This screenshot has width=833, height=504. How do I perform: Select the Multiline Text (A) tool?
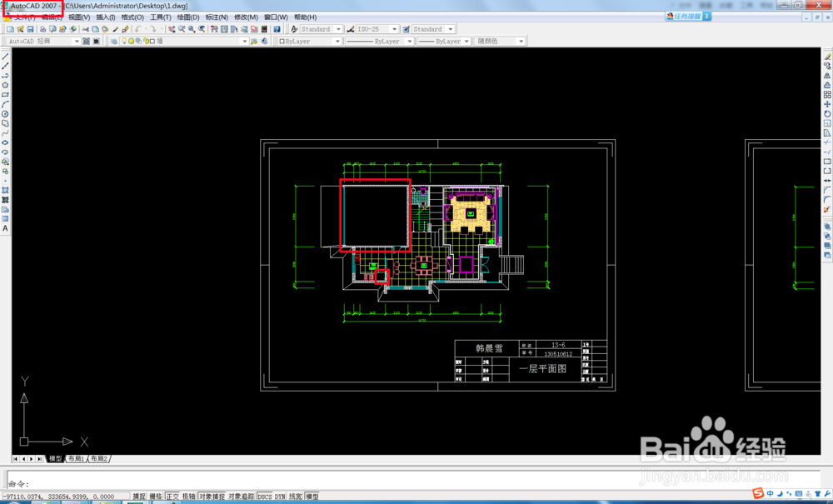point(5,229)
